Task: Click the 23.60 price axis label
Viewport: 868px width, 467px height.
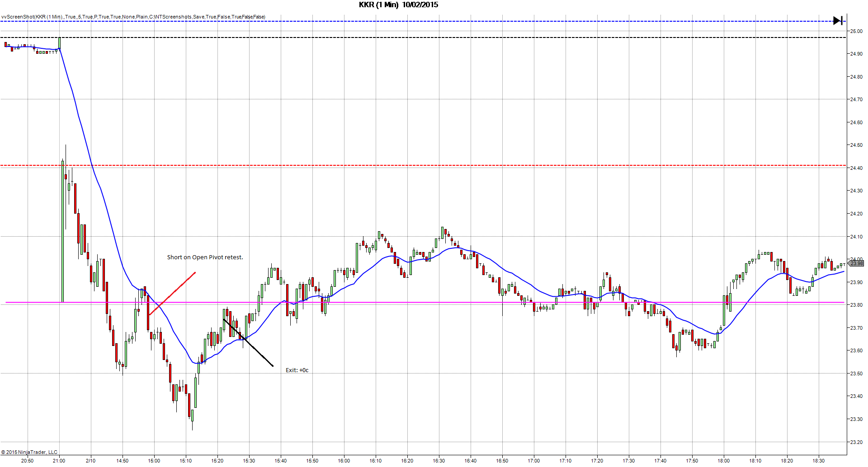Action: coord(856,350)
